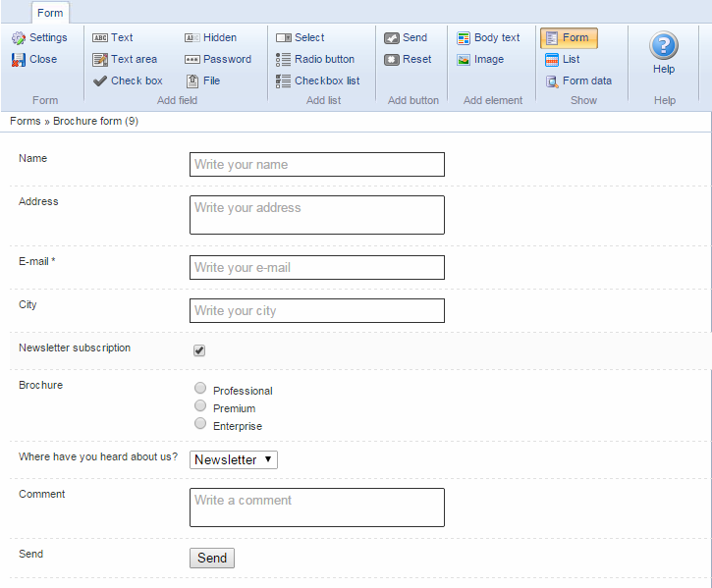This screenshot has width=712, height=588.
Task: Switch to the Form ribbon tab
Action: coord(50,13)
